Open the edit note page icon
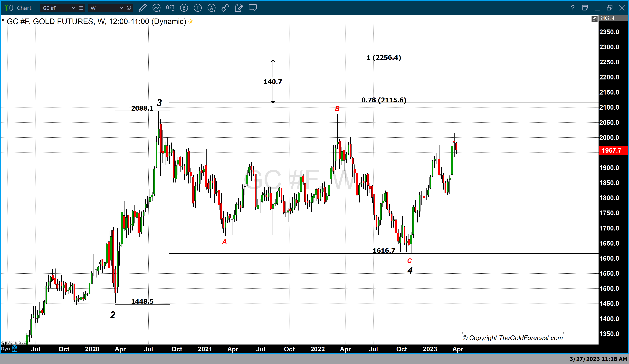 click(x=239, y=8)
